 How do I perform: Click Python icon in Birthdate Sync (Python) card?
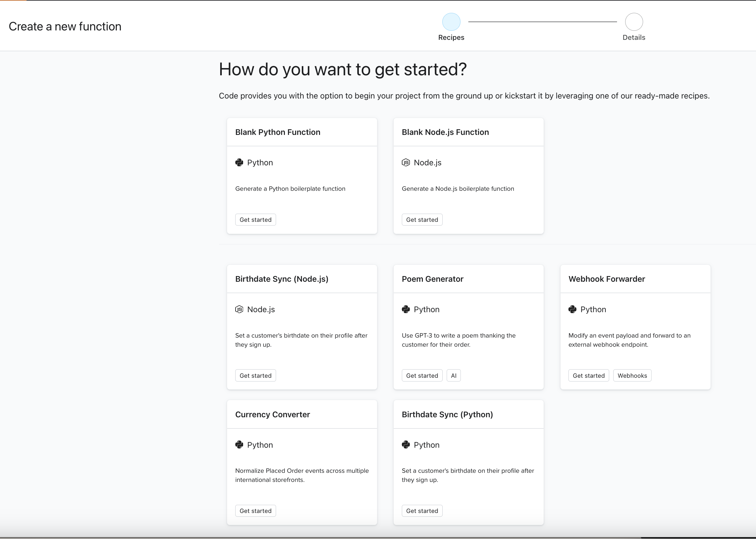point(406,445)
